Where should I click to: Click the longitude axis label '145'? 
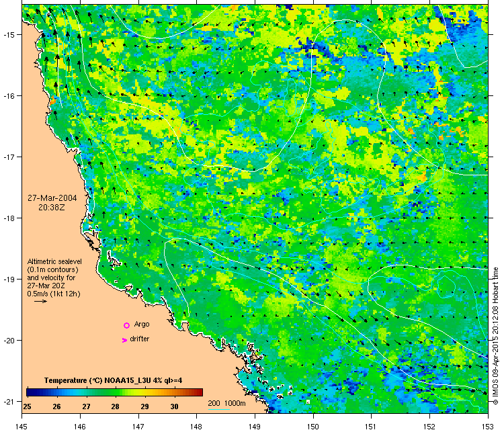click(22, 427)
